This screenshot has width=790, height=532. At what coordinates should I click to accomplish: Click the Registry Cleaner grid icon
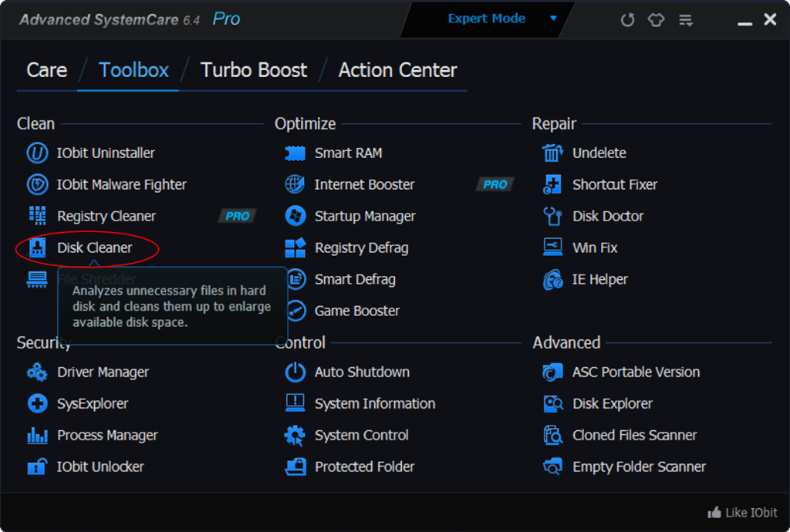[37, 216]
